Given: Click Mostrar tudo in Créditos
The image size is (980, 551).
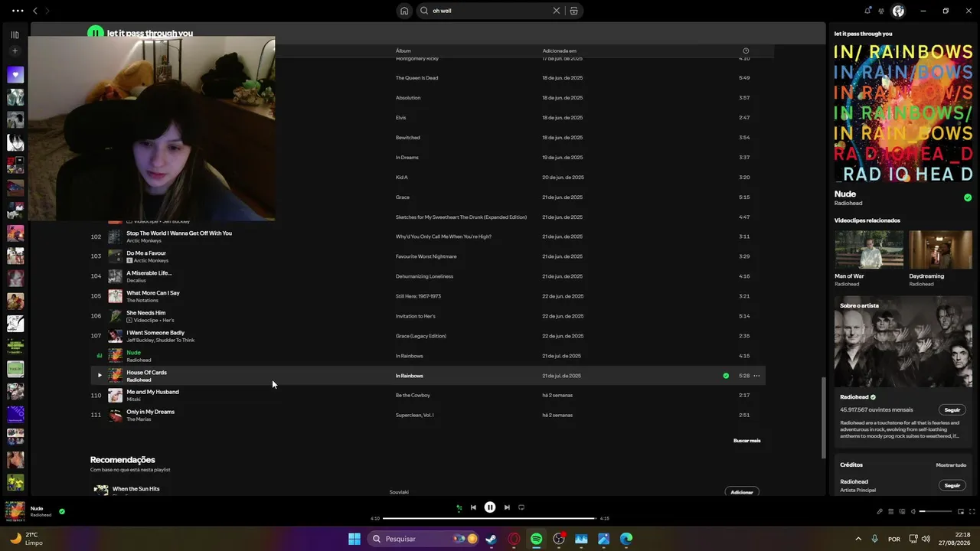Looking at the screenshot, I should click(x=951, y=465).
